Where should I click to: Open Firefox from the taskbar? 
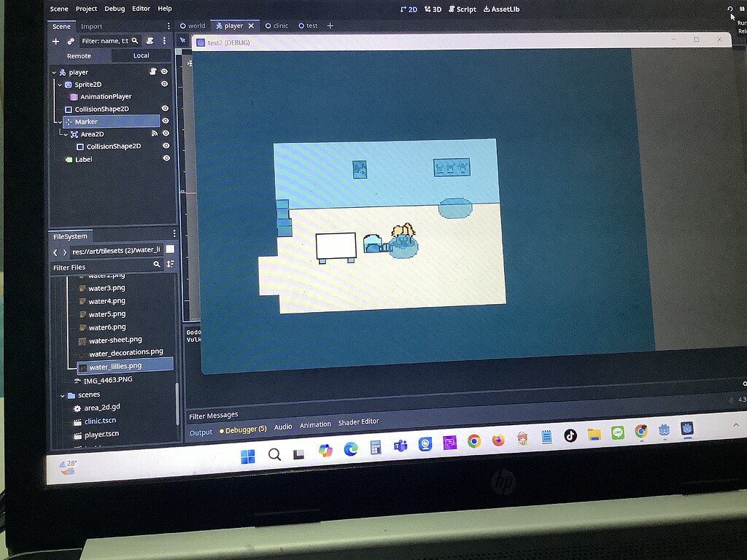[x=497, y=440]
